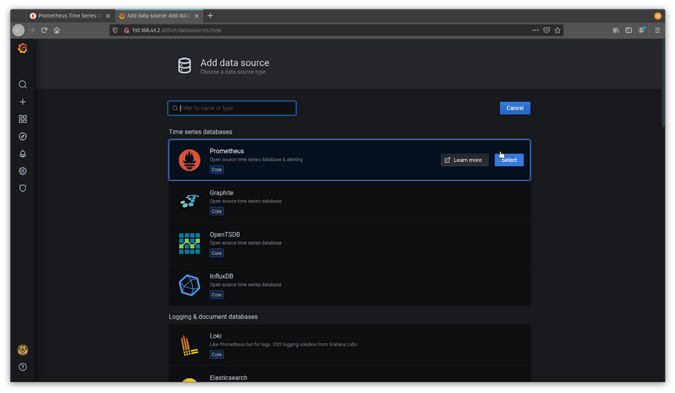Open the Explore compass icon
The image size is (675, 393).
coord(23,136)
